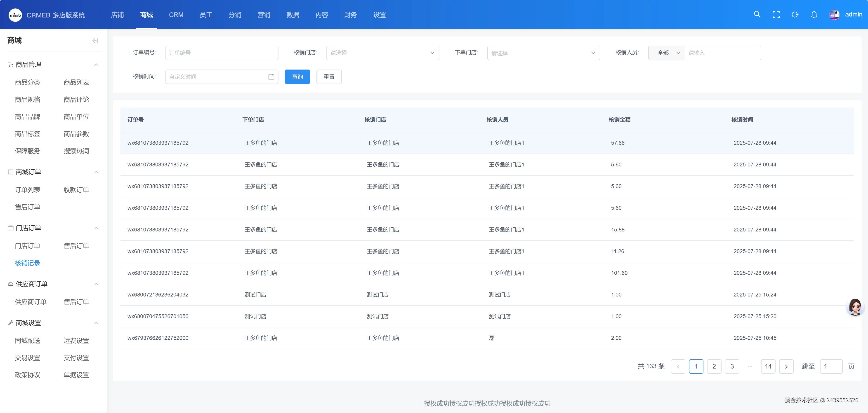The height and width of the screenshot is (413, 868).
Task: Collapse the 供应商订单 menu group
Action: (96, 284)
